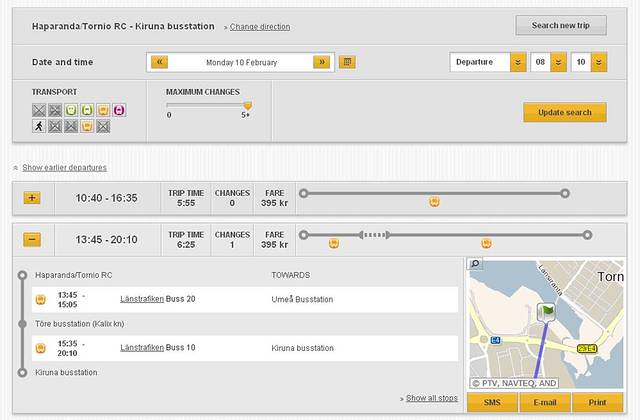Toggle the pink transport mode icon

119,109
